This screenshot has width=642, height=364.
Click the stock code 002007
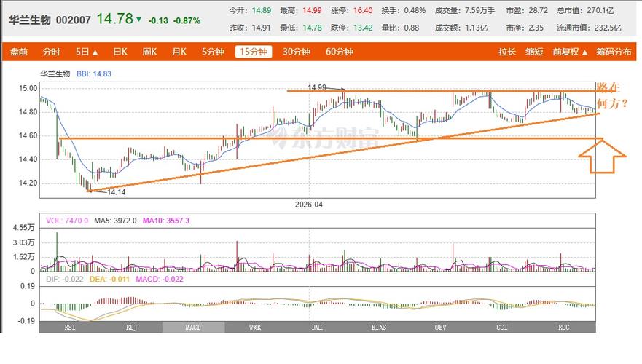click(74, 20)
